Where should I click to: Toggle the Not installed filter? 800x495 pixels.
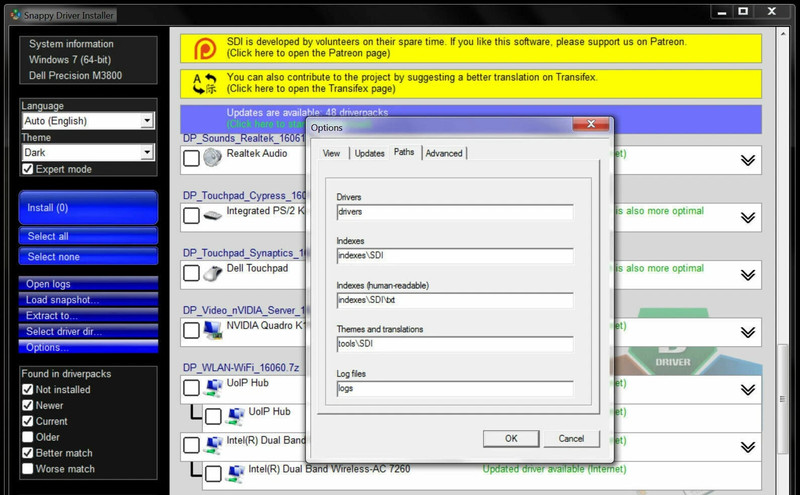point(28,389)
